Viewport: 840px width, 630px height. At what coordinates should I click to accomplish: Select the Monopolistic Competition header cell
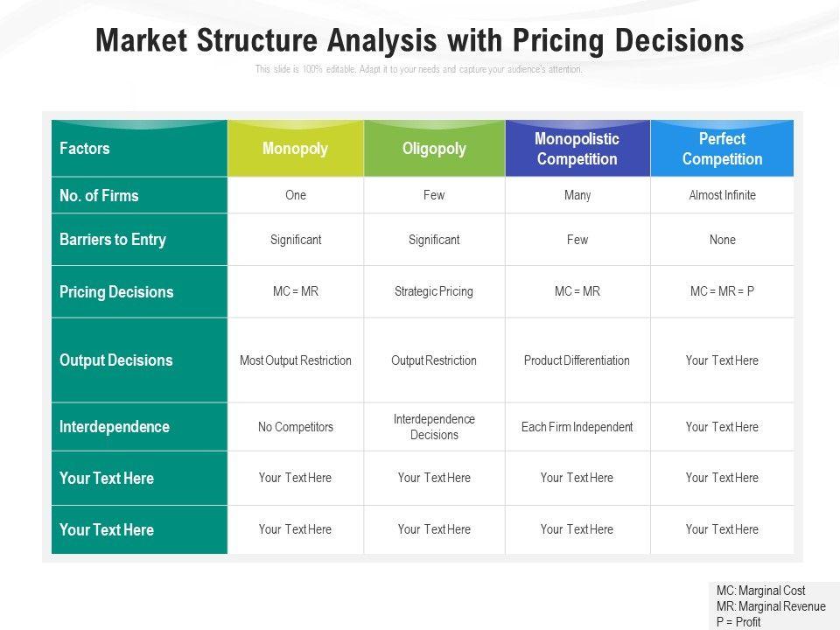tap(577, 149)
